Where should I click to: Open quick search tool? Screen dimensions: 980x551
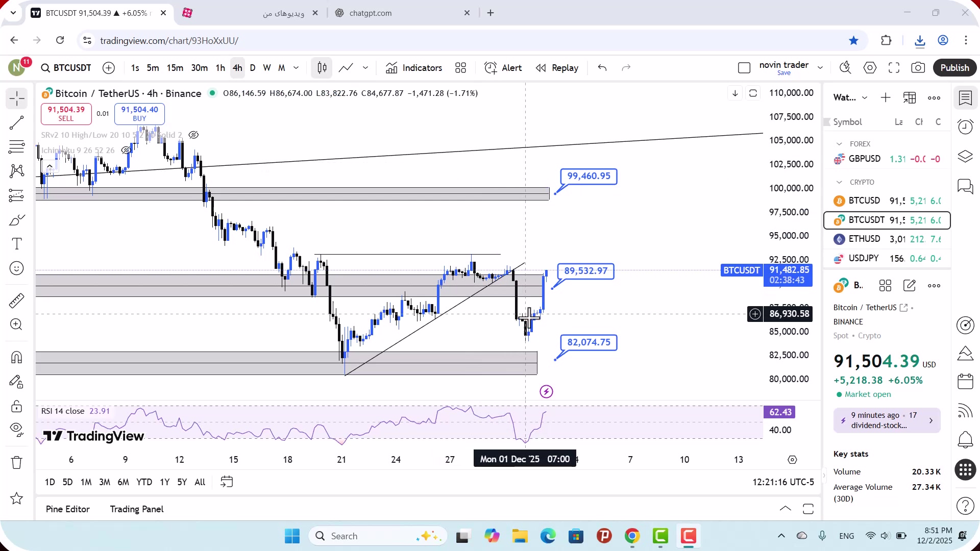[845, 68]
